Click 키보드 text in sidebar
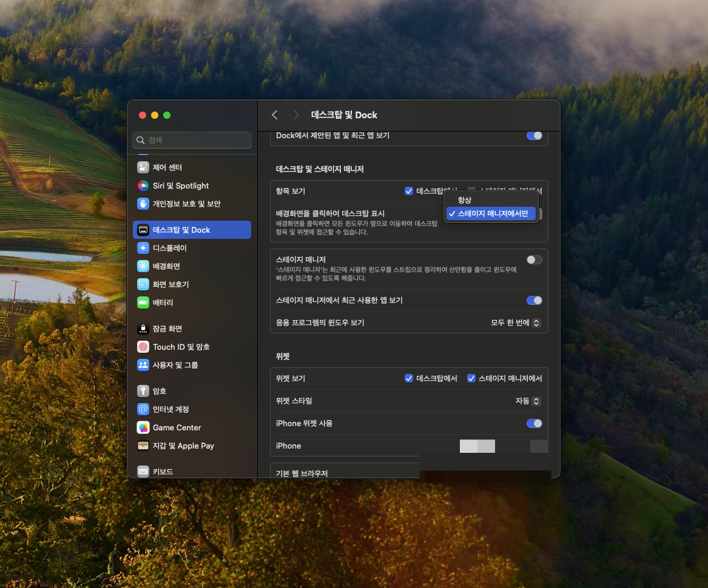Viewport: 708px width, 588px height. pos(163,472)
